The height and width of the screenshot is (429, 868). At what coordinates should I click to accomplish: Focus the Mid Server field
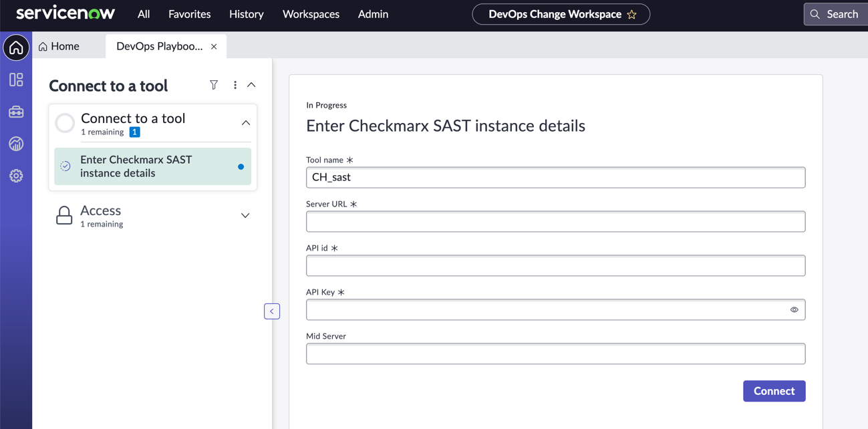click(x=555, y=353)
